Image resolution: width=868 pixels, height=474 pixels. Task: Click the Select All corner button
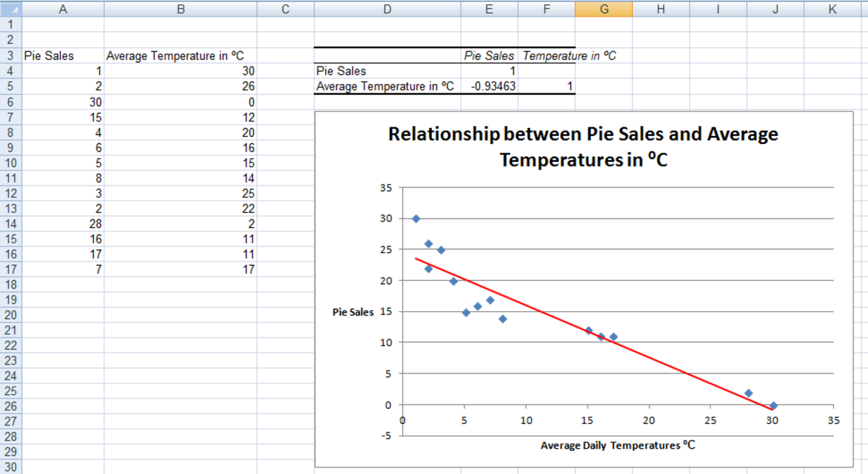pos(10,9)
